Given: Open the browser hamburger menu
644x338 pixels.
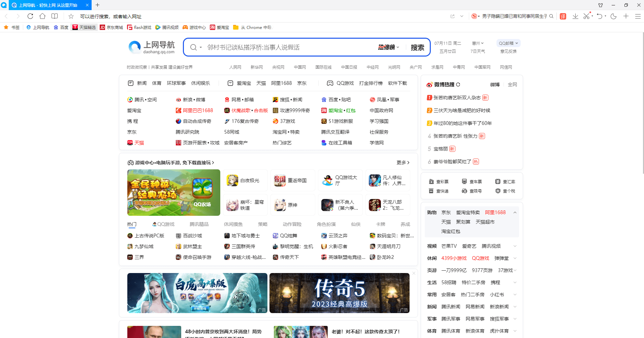Looking at the screenshot, I should tap(638, 16).
